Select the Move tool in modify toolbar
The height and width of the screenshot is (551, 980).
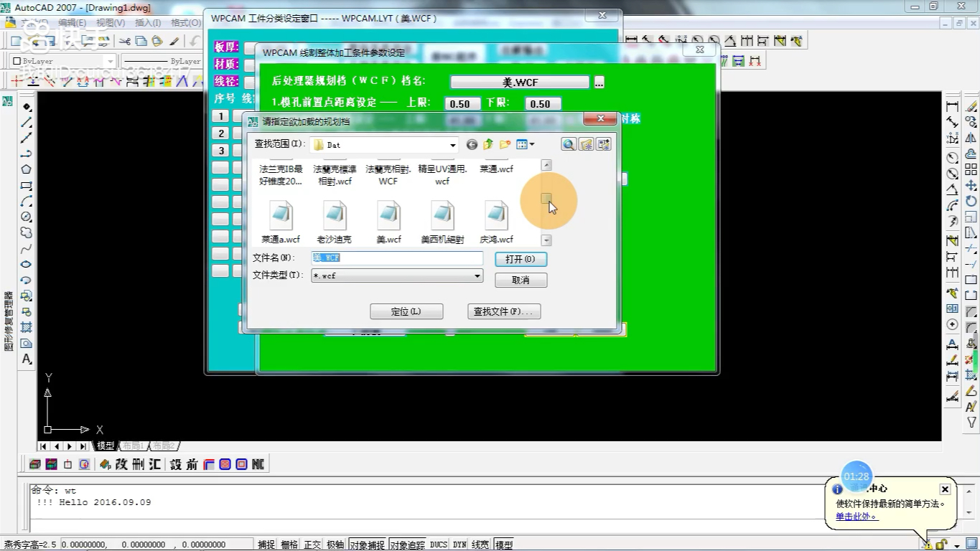coord(971,186)
